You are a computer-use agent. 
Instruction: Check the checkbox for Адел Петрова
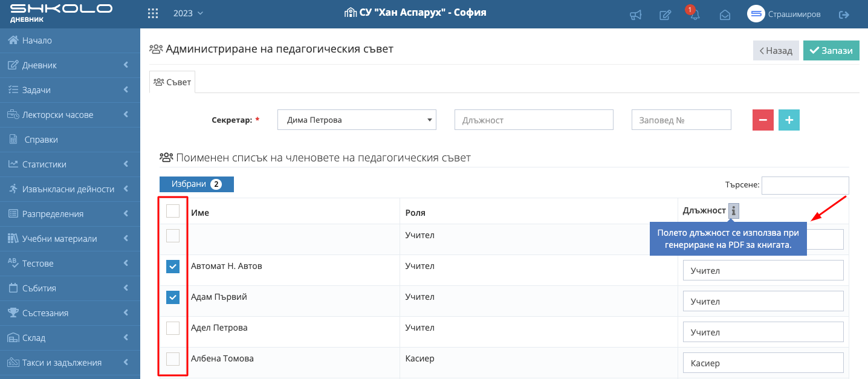click(x=173, y=328)
